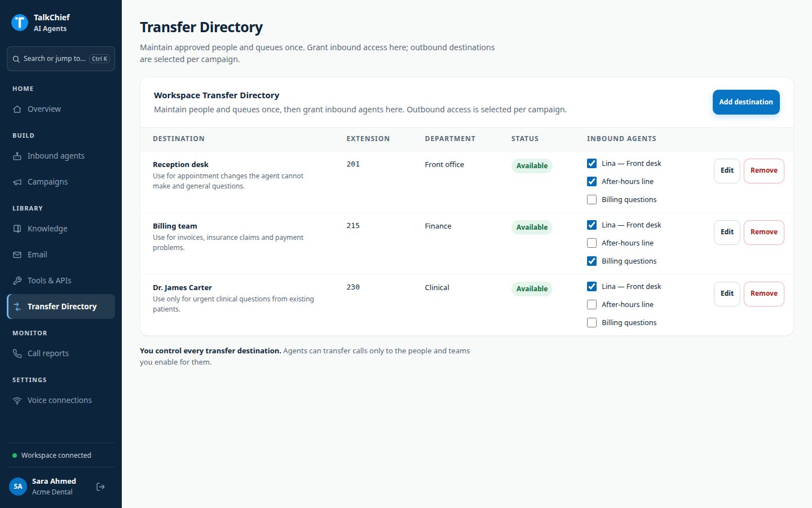
Task: Uncheck Billing questions for Billing team
Action: click(592, 261)
